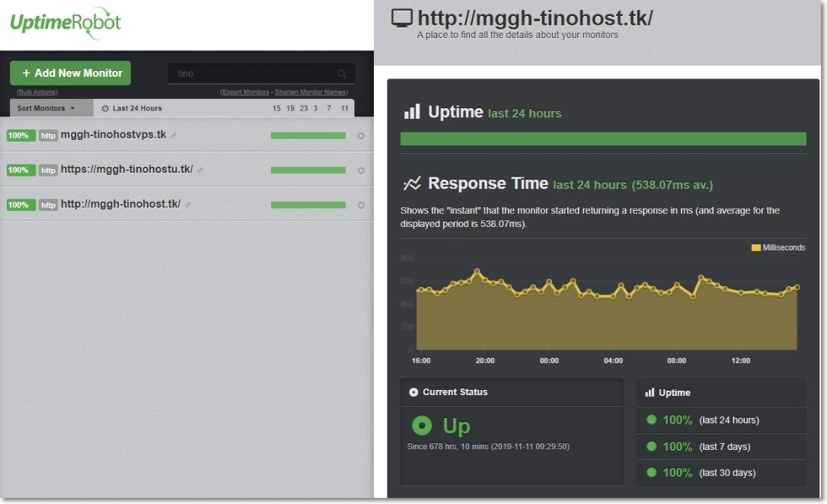This screenshot has width=827, height=504.
Task: Click the bar chart icon beside the Uptime heading
Action: coord(412,111)
